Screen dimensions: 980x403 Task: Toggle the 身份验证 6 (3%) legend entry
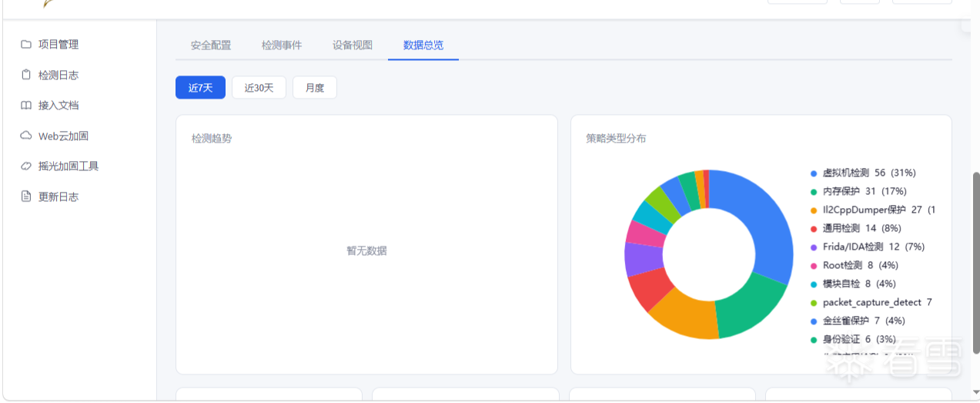tap(854, 340)
